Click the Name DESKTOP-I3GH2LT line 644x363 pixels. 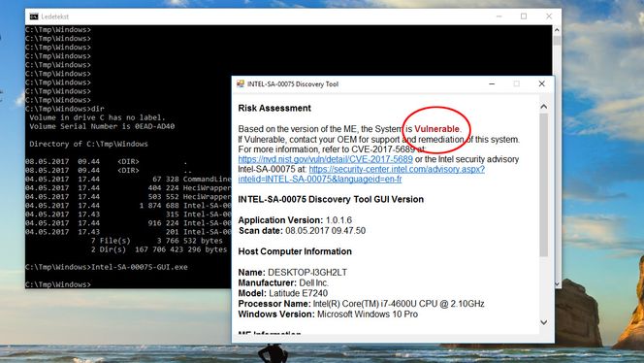293,273
